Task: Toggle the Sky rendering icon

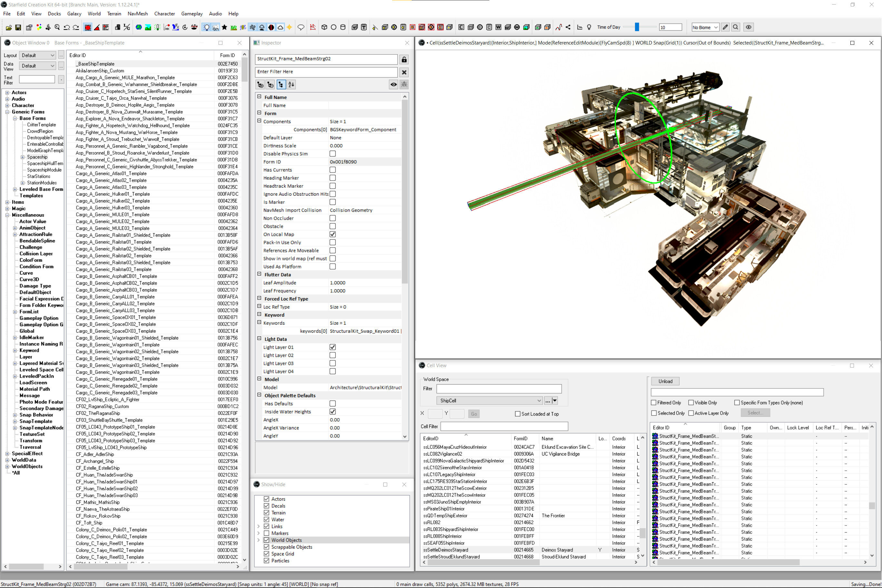Action: [216, 27]
